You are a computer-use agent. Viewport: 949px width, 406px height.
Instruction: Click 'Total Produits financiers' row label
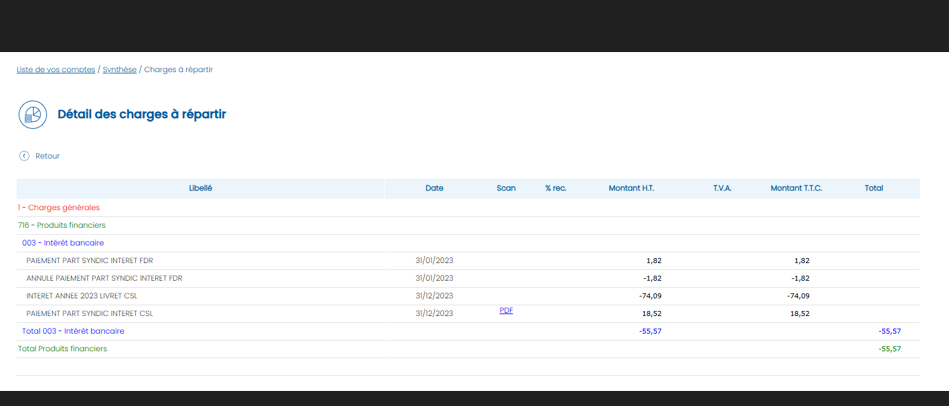point(62,349)
